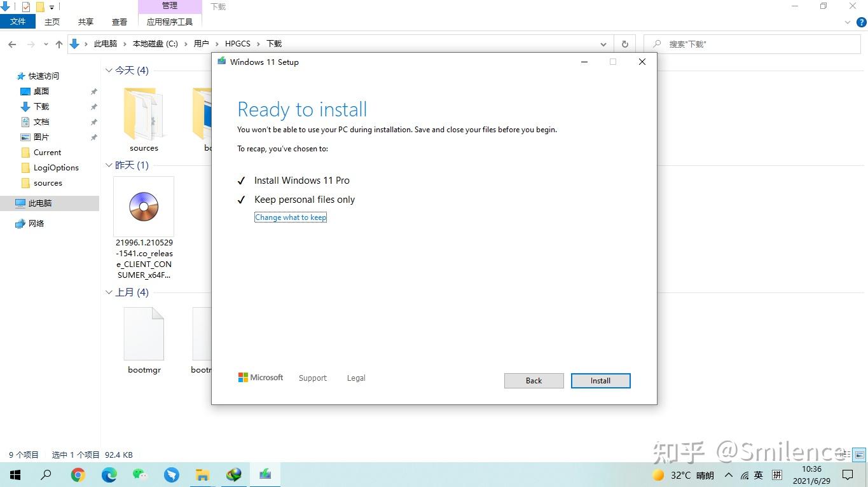Image resolution: width=868 pixels, height=487 pixels.
Task: Open the 查看 ribbon tab
Action: (x=120, y=22)
